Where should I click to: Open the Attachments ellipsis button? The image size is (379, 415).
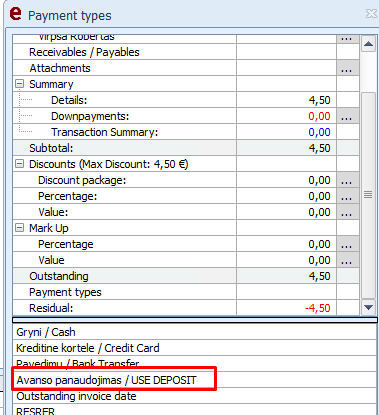pos(347,68)
